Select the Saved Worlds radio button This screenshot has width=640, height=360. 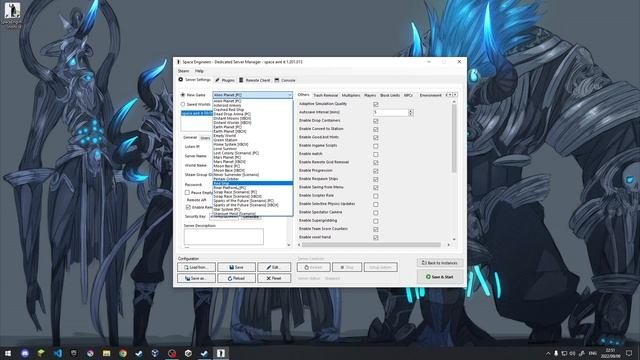[183, 104]
